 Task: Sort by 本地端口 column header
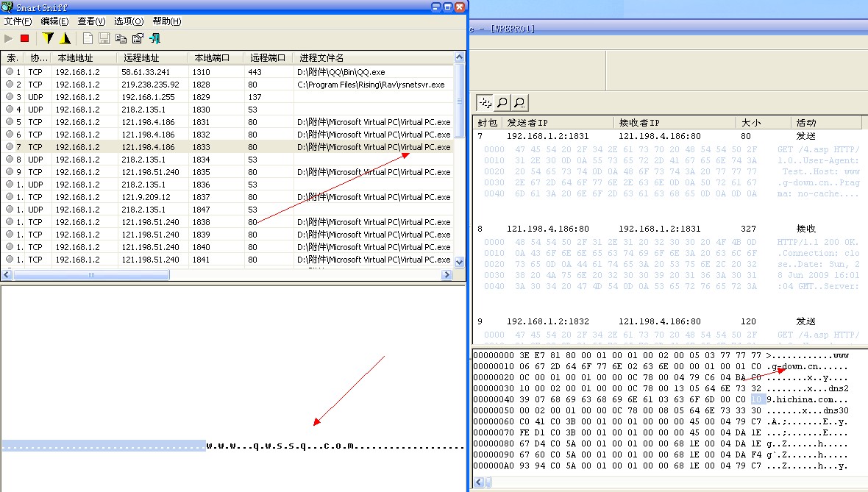216,57
